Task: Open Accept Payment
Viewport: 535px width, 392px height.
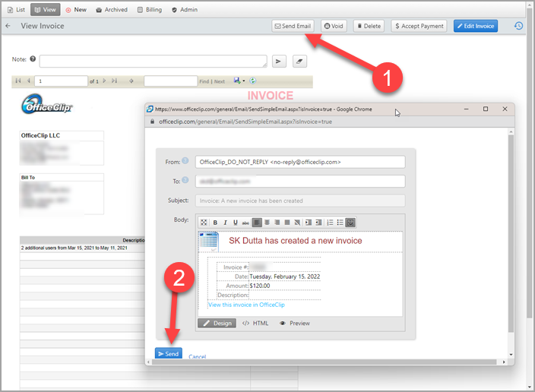Action: pyautogui.click(x=419, y=26)
